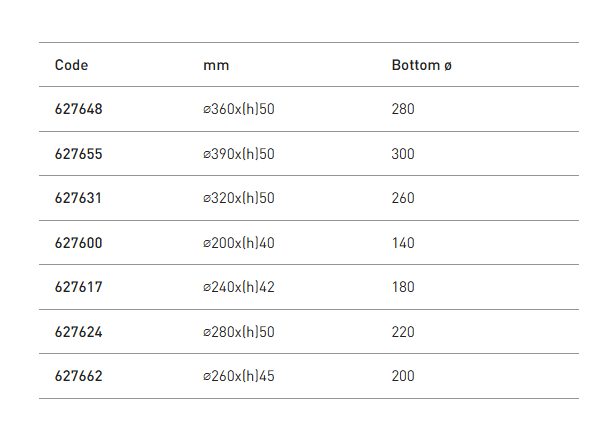Click the Code column header
Viewport: 604px width, 428px height.
click(x=72, y=65)
